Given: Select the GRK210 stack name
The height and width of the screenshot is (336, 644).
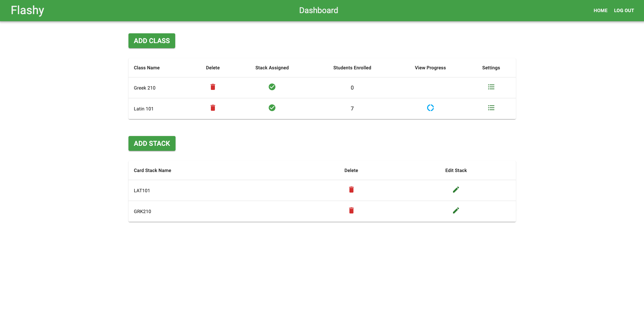Looking at the screenshot, I should 143,211.
